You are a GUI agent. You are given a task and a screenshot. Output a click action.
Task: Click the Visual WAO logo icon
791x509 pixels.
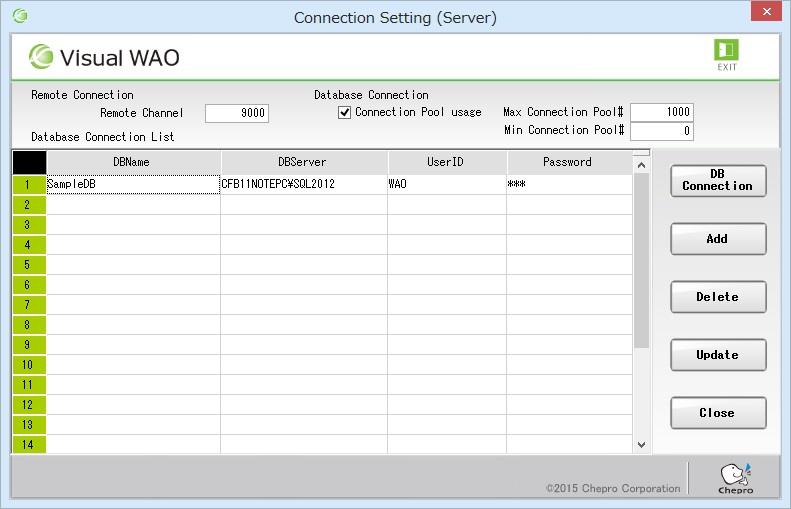click(42, 57)
